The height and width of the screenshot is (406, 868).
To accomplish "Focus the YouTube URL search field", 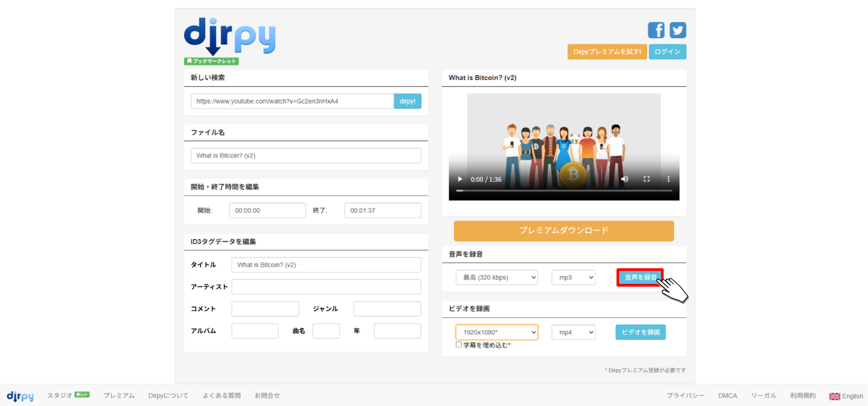I will pyautogui.click(x=292, y=101).
